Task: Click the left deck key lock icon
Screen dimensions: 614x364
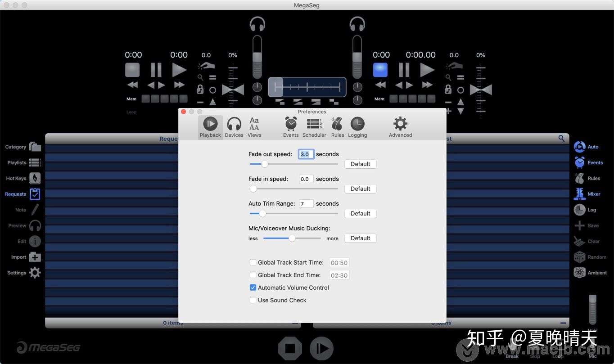Action: pos(200,90)
